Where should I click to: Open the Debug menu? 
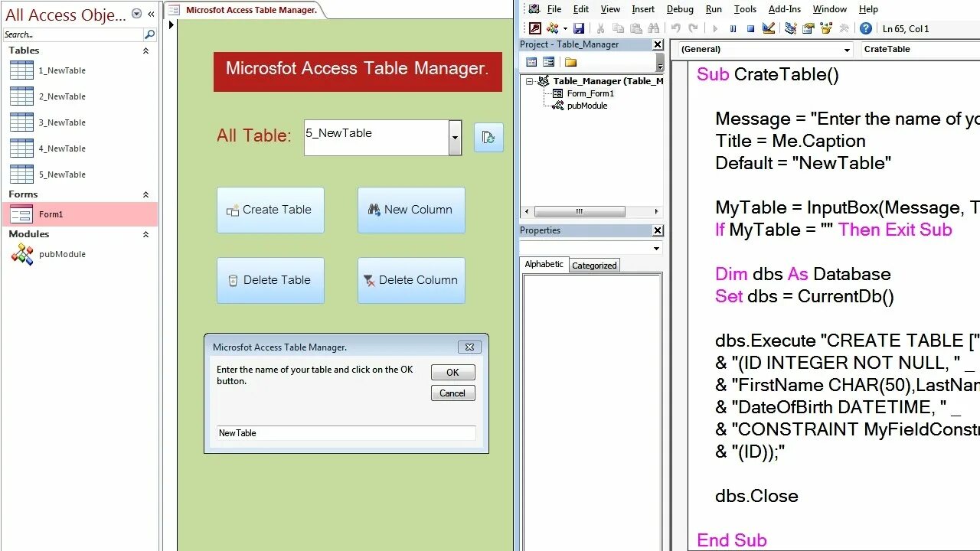pos(680,9)
